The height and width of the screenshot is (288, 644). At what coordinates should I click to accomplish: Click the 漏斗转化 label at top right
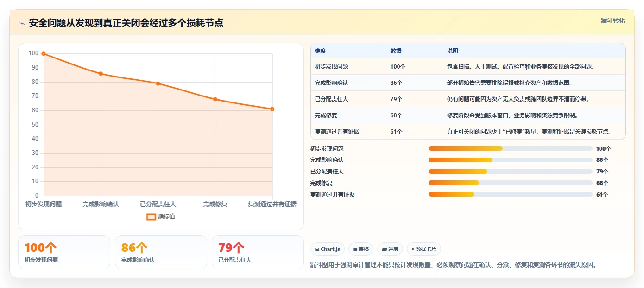612,21
